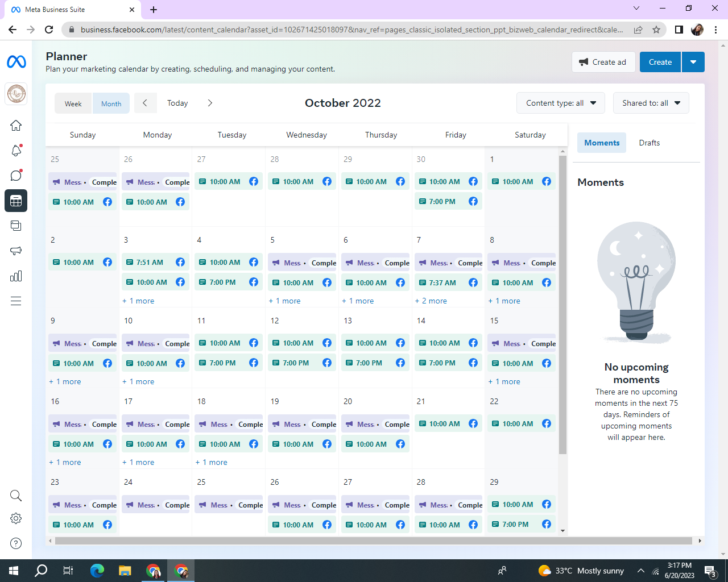728x582 pixels.
Task: Open the Windows notification center
Action: 710,571
